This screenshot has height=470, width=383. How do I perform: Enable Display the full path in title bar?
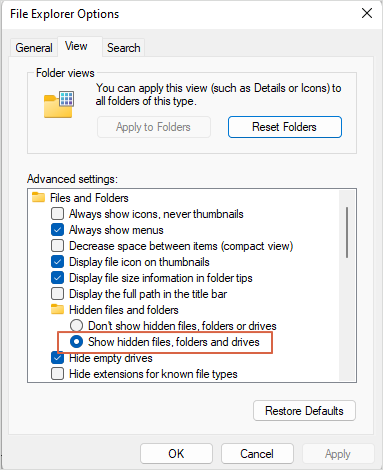click(x=57, y=293)
